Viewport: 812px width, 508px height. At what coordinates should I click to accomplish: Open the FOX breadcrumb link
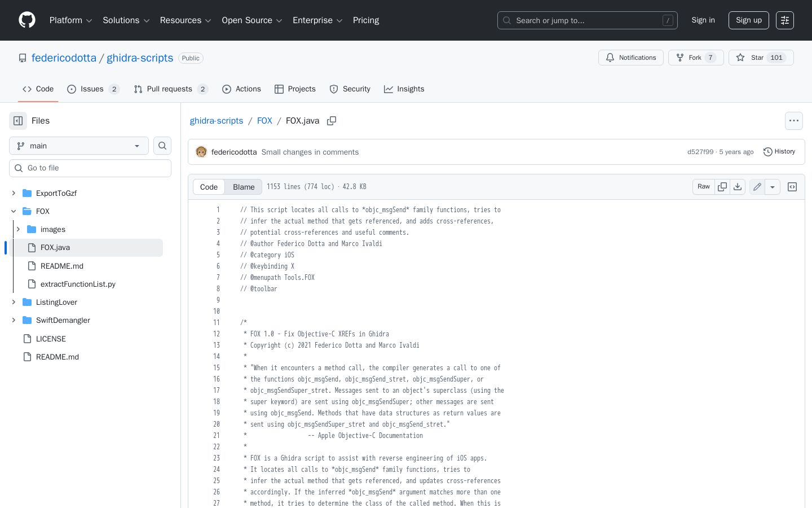[264, 121]
